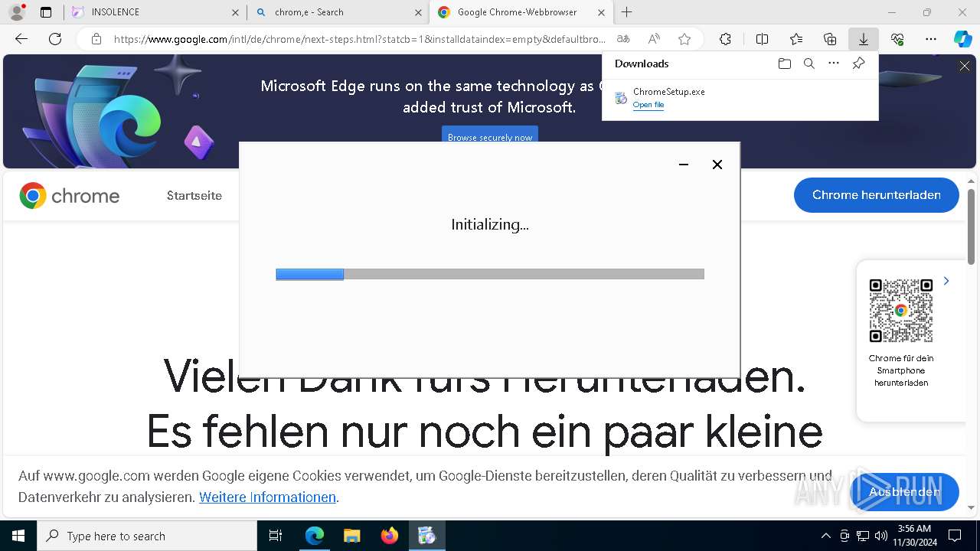Open the Startseite navigation item
Screen dimensions: 980x551
(194, 196)
